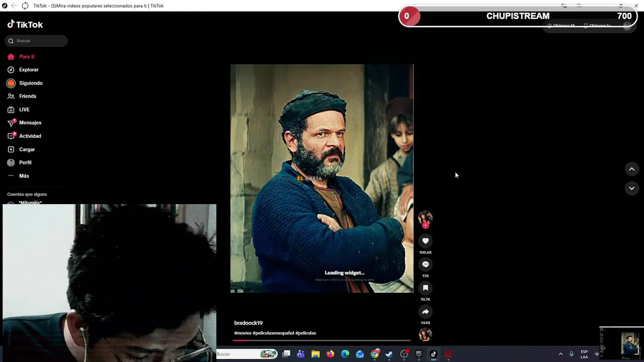
Task: Seek on the video progress bar
Action: pos(321,340)
